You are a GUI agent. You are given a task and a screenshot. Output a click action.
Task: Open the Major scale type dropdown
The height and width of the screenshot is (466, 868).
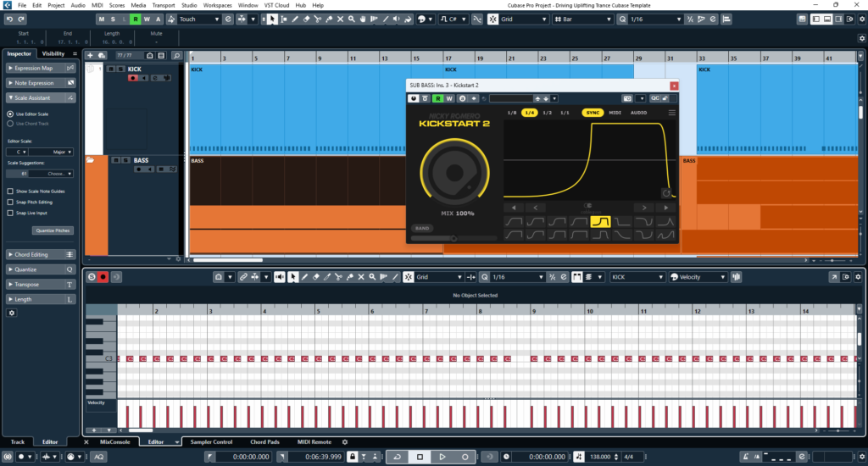pyautogui.click(x=52, y=152)
